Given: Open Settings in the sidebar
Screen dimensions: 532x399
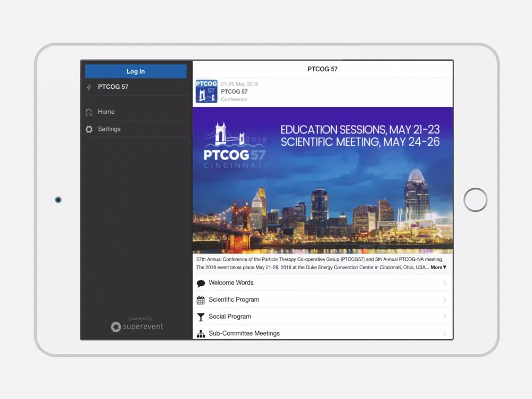Looking at the screenshot, I should coord(136,129).
